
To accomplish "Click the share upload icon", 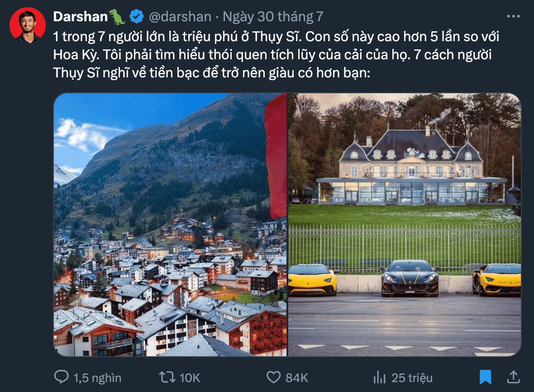I will pyautogui.click(x=514, y=377).
